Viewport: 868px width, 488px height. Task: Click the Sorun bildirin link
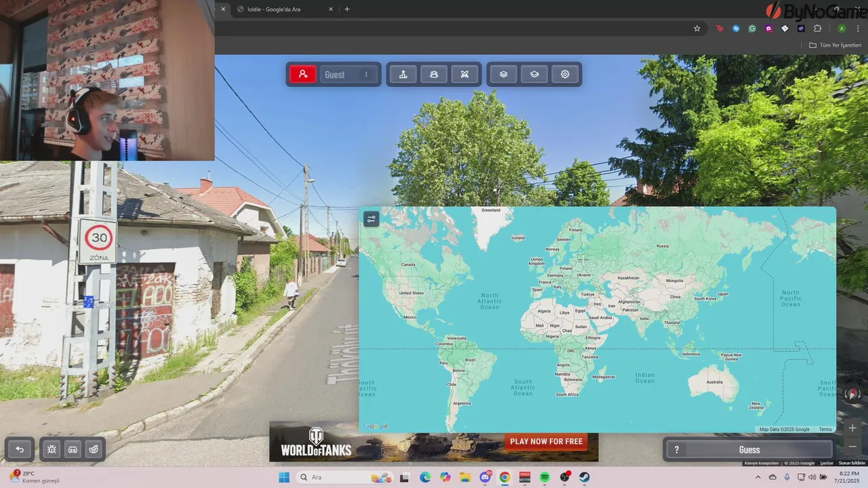click(852, 463)
